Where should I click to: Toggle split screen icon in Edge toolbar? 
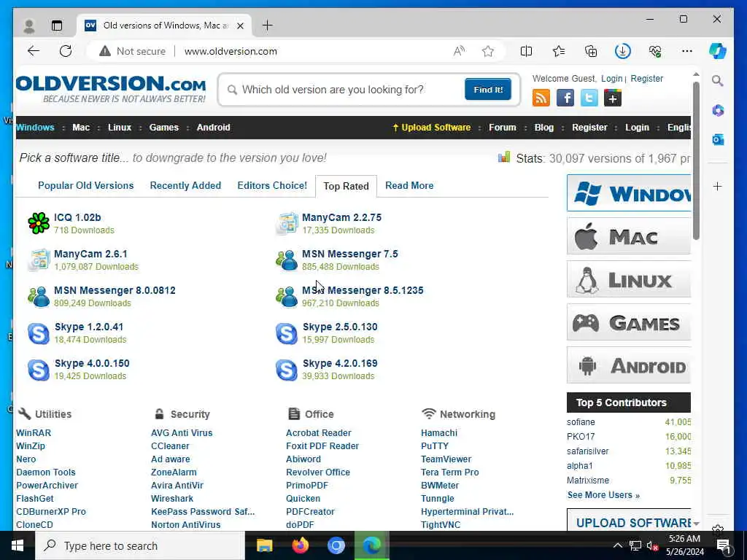pyautogui.click(x=527, y=51)
